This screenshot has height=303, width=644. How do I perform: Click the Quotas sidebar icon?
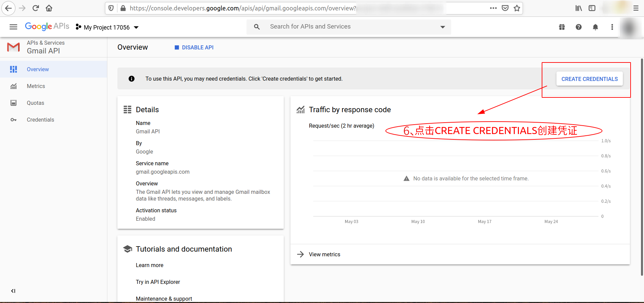[13, 103]
